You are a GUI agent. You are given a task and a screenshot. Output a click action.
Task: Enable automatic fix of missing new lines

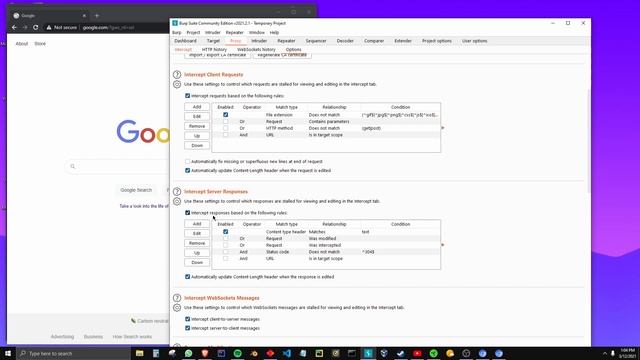(188, 162)
